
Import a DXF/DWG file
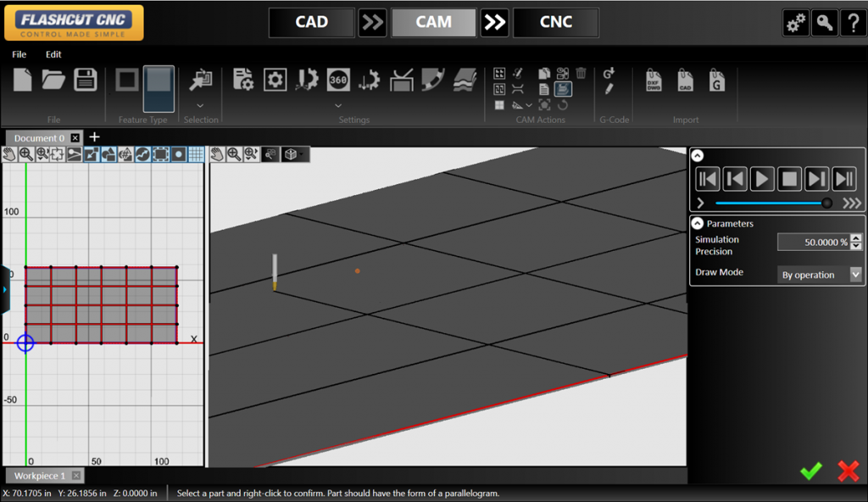(654, 80)
